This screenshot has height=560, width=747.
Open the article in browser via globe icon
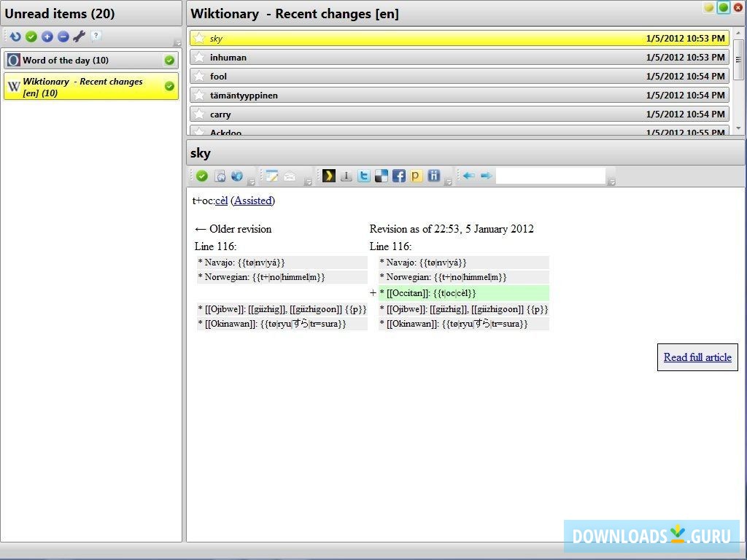pyautogui.click(x=237, y=175)
